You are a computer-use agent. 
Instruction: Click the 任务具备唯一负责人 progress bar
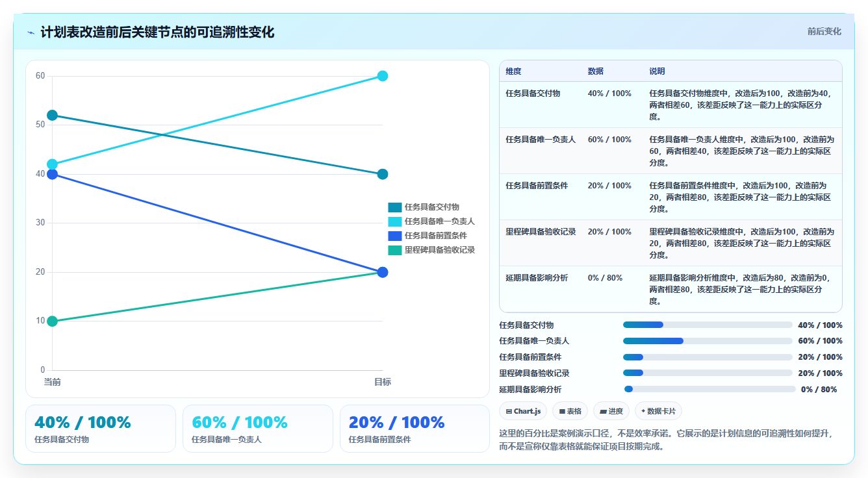(x=708, y=341)
